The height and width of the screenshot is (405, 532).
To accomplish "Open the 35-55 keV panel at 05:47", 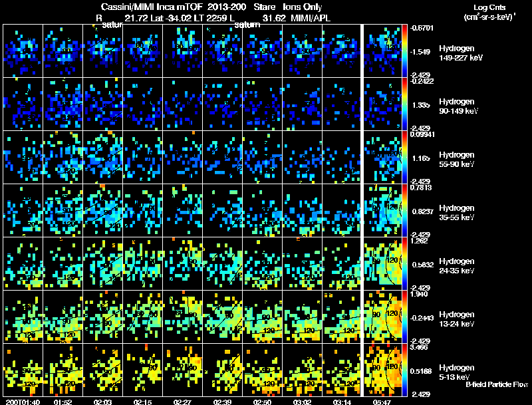I will (x=382, y=211).
